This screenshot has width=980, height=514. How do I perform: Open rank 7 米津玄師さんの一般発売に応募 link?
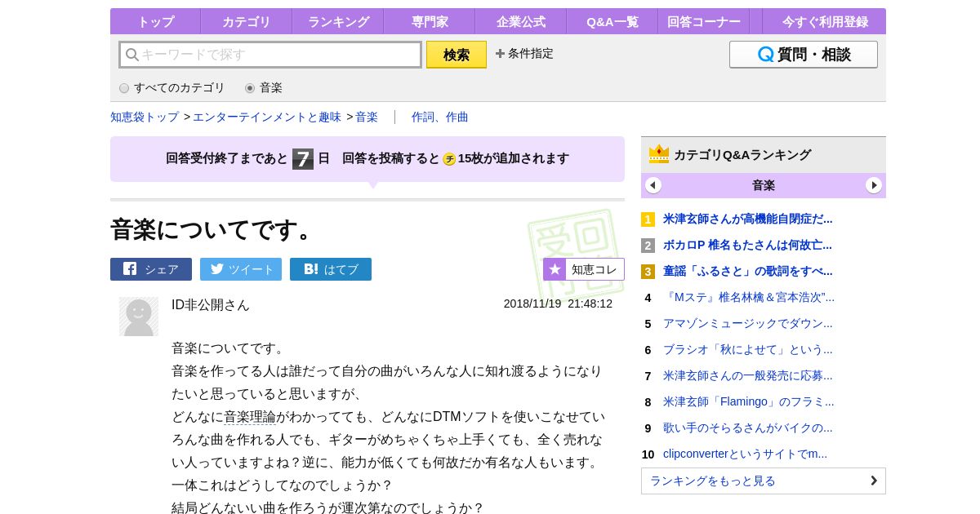[x=748, y=375]
